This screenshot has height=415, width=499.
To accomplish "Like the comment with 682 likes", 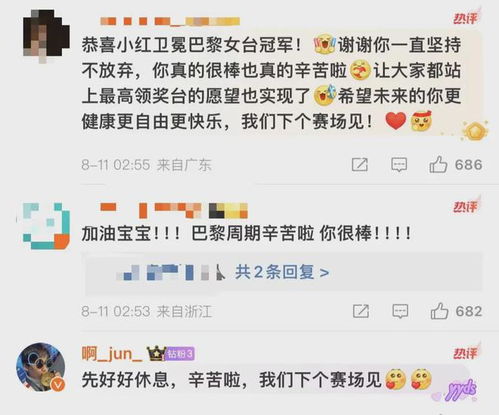I will point(439,311).
